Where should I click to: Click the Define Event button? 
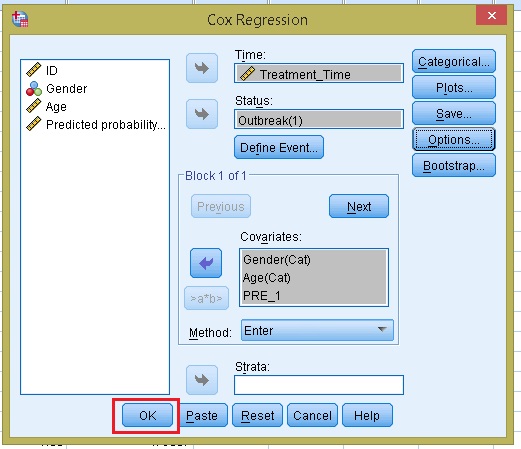point(279,147)
